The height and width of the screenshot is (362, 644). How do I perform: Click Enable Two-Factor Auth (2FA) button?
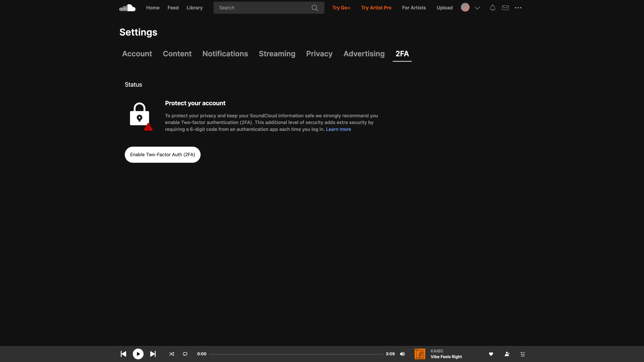point(163,155)
